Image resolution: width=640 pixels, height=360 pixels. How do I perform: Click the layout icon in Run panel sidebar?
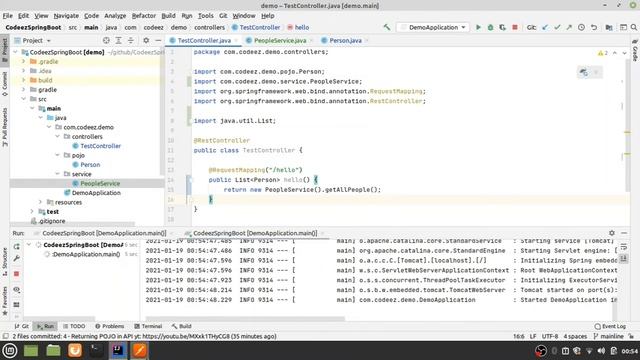[x=17, y=304]
